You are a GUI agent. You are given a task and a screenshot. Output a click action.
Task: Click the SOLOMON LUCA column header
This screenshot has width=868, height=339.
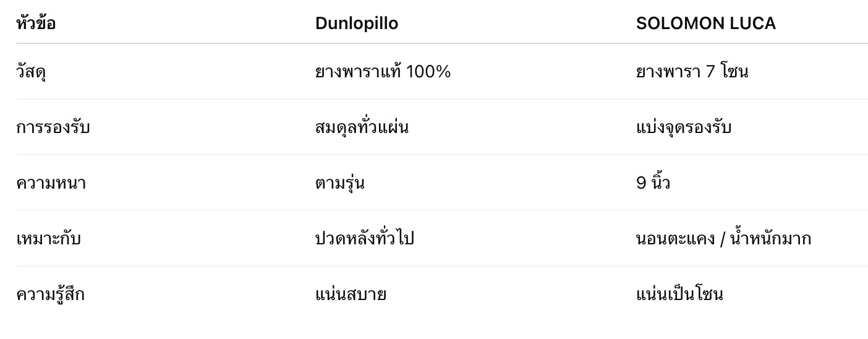click(705, 24)
